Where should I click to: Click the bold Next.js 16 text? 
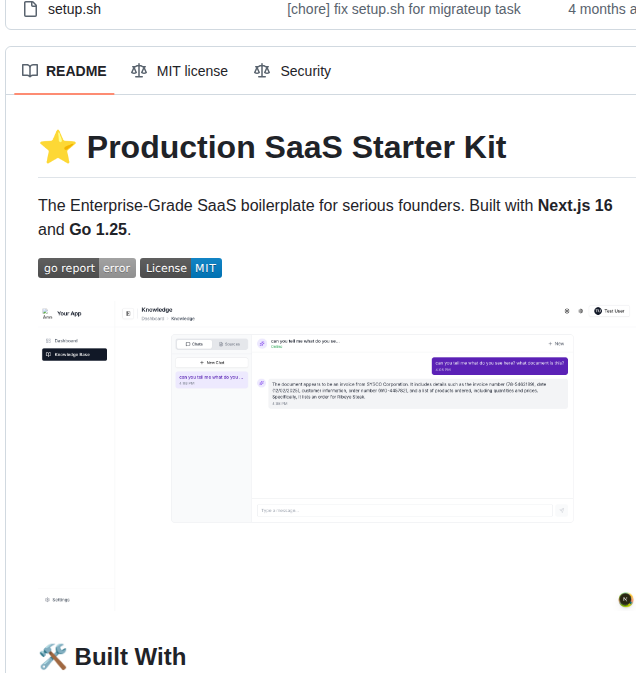(575, 206)
